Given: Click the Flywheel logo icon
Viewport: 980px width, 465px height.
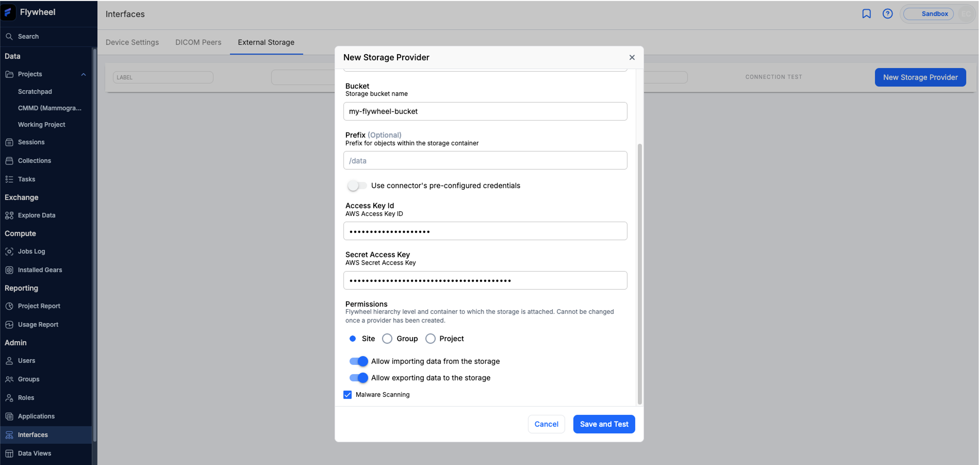Looking at the screenshot, I should click(8, 12).
